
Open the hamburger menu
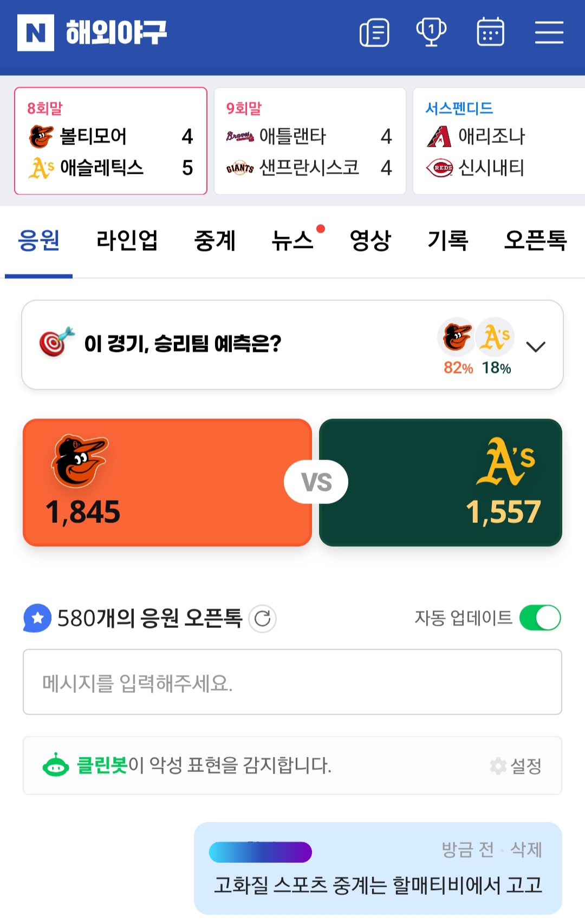pyautogui.click(x=549, y=32)
